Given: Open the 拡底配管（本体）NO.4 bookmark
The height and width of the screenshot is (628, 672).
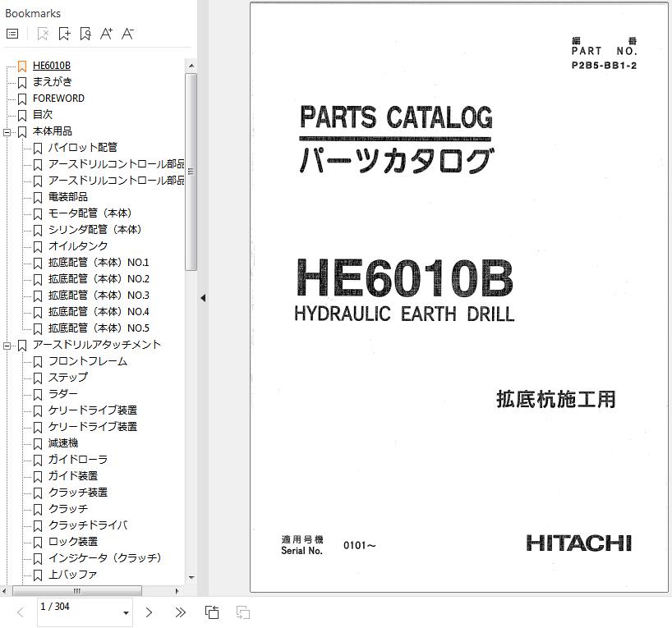Looking at the screenshot, I should 99,311.
